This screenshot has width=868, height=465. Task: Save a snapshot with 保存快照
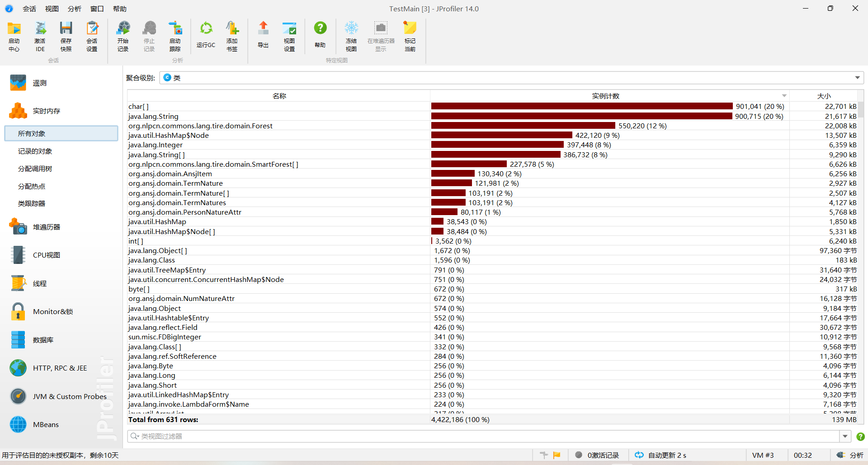(66, 36)
